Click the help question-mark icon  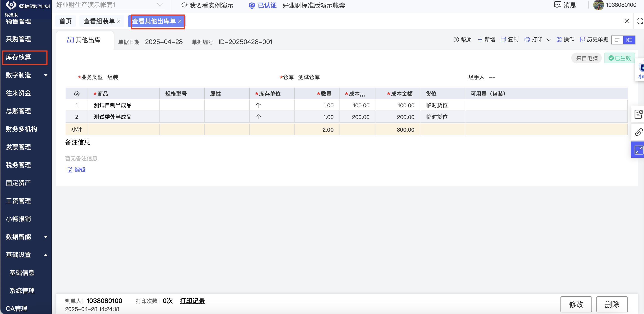pos(456,40)
